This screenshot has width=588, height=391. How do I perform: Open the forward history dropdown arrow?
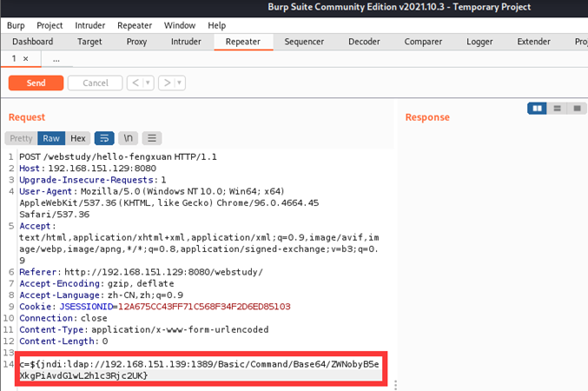(180, 83)
